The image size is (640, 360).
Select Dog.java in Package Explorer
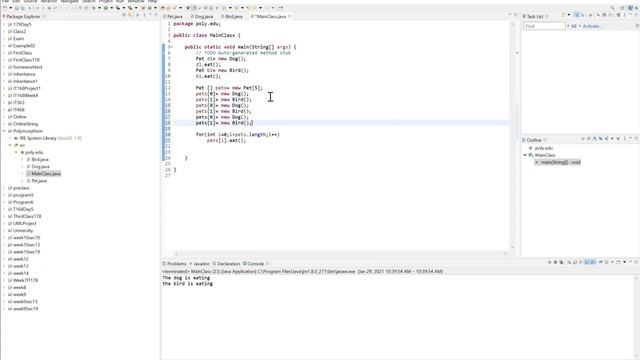(40, 167)
